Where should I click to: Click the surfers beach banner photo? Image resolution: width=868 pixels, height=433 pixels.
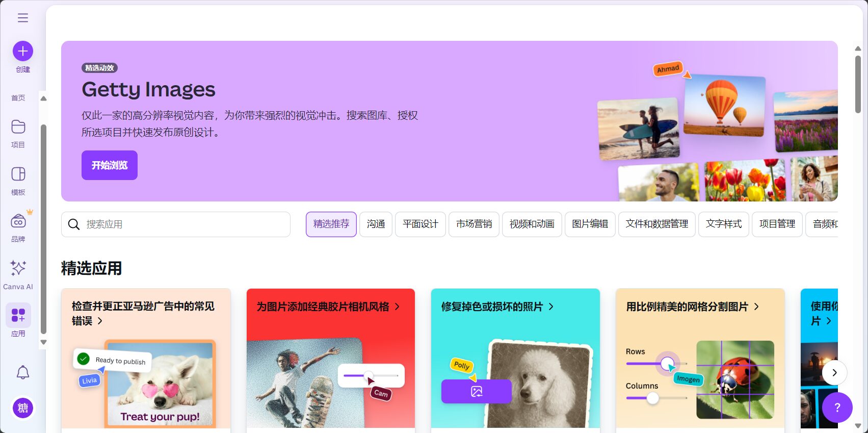coord(639,129)
